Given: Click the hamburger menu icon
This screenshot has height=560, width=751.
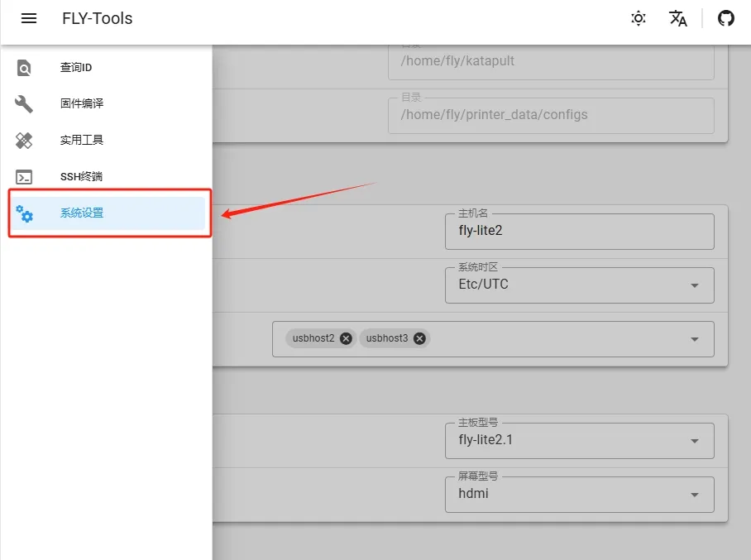Looking at the screenshot, I should (x=29, y=18).
